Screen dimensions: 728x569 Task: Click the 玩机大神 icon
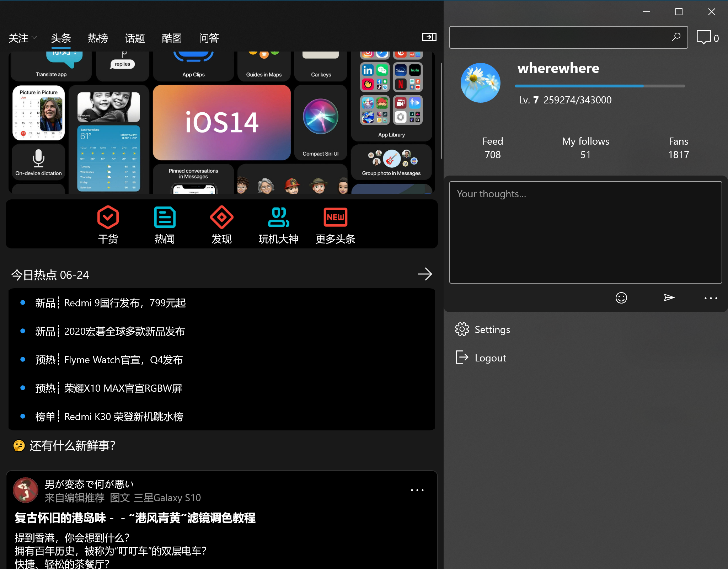coord(278,217)
